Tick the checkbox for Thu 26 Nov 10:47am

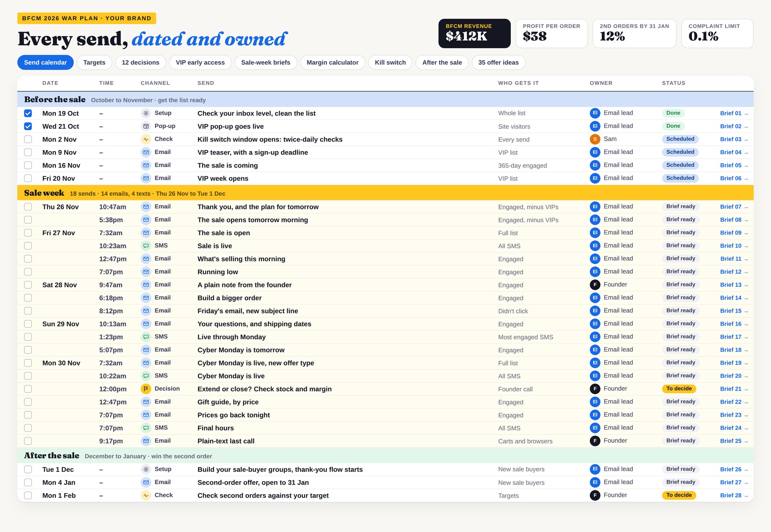tap(28, 207)
